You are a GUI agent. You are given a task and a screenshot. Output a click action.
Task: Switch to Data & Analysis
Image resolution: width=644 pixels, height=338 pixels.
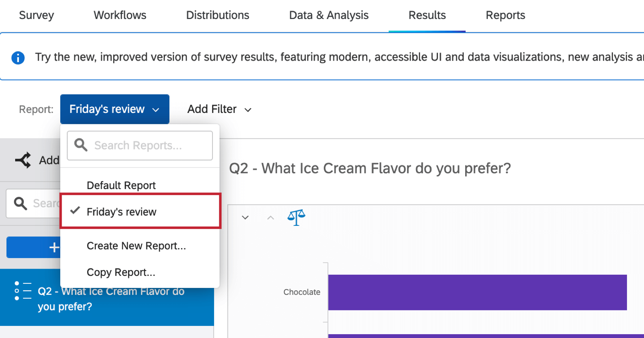[x=328, y=15]
